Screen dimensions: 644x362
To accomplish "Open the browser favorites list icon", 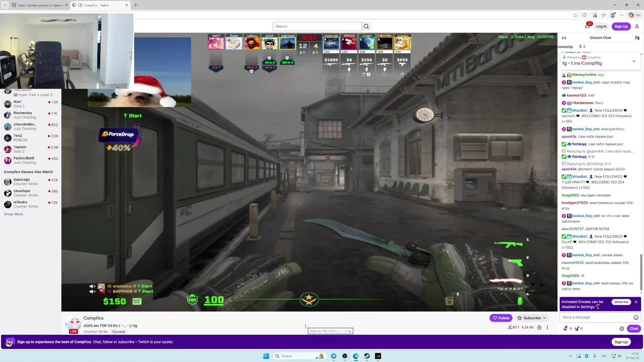I will (x=603, y=15).
